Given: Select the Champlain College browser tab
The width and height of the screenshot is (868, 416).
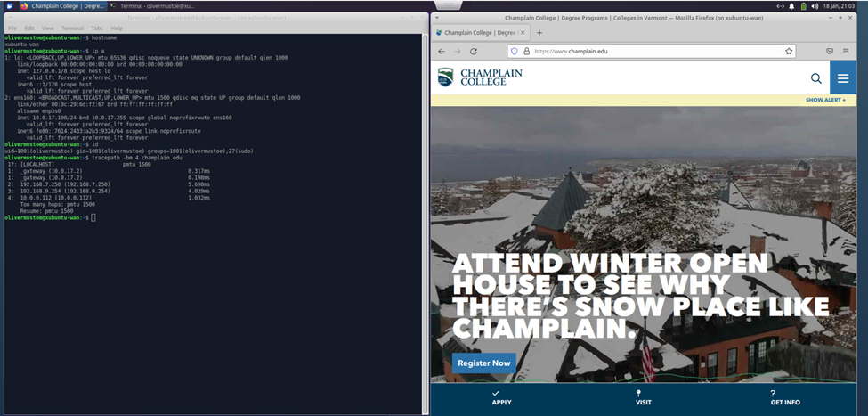Looking at the screenshot, I should [x=481, y=33].
